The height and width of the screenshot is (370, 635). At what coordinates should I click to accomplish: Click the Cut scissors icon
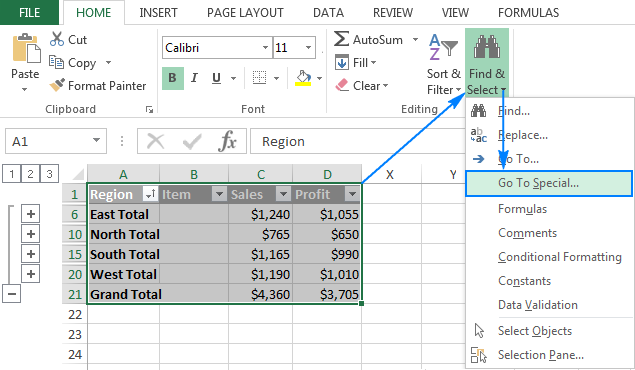57,39
